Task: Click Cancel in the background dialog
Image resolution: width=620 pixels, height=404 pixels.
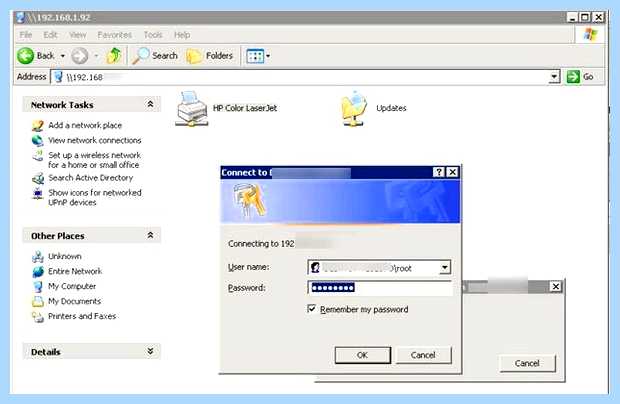Action: click(x=527, y=363)
